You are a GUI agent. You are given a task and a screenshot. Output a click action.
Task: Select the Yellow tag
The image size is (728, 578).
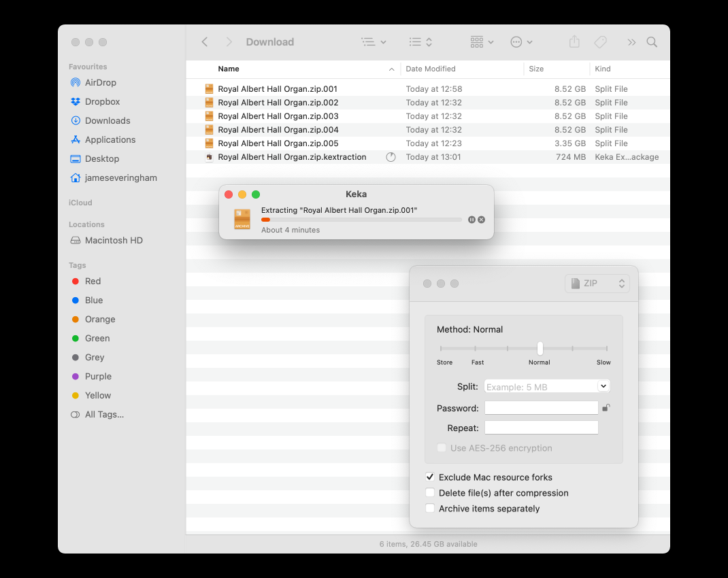coord(97,395)
